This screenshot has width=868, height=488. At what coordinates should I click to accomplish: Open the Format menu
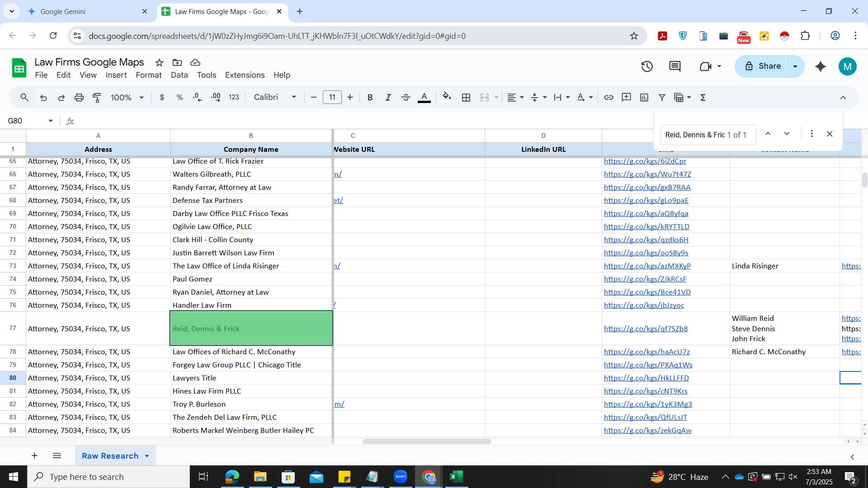(149, 75)
